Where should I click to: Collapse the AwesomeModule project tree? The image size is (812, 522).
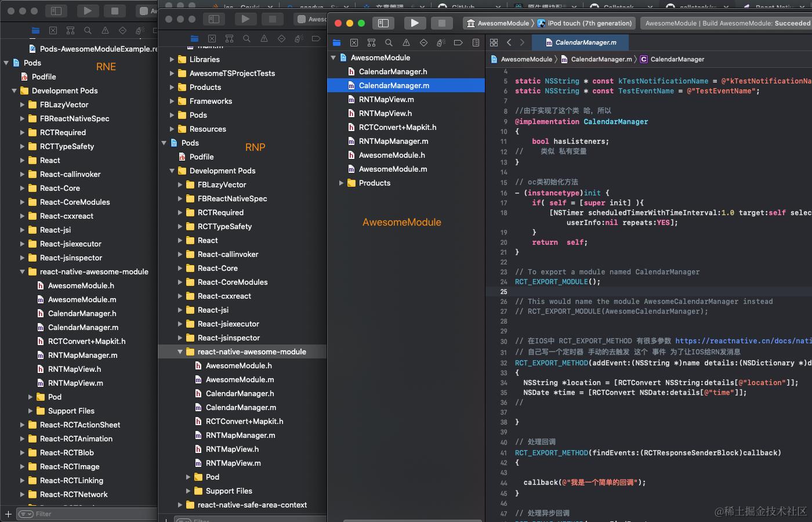333,58
